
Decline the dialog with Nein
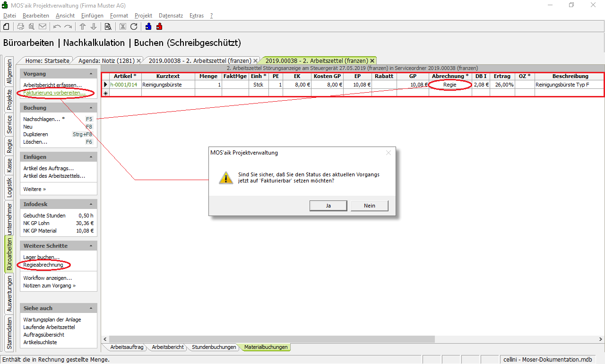(x=369, y=206)
